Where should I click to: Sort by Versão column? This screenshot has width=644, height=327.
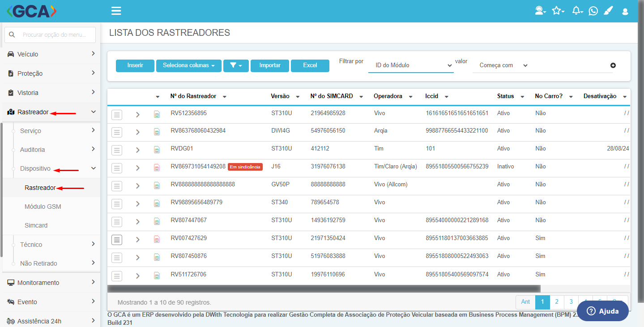286,96
